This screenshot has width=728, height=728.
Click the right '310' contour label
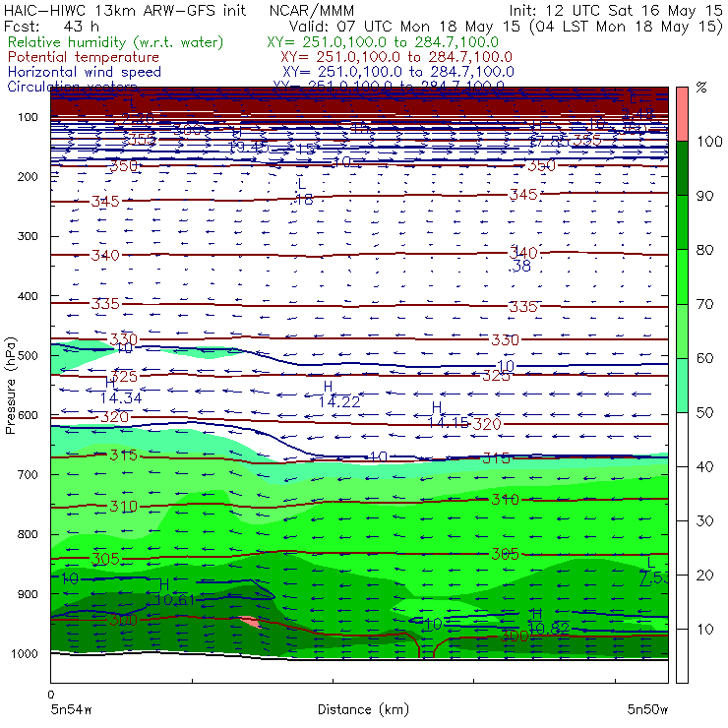click(x=505, y=500)
